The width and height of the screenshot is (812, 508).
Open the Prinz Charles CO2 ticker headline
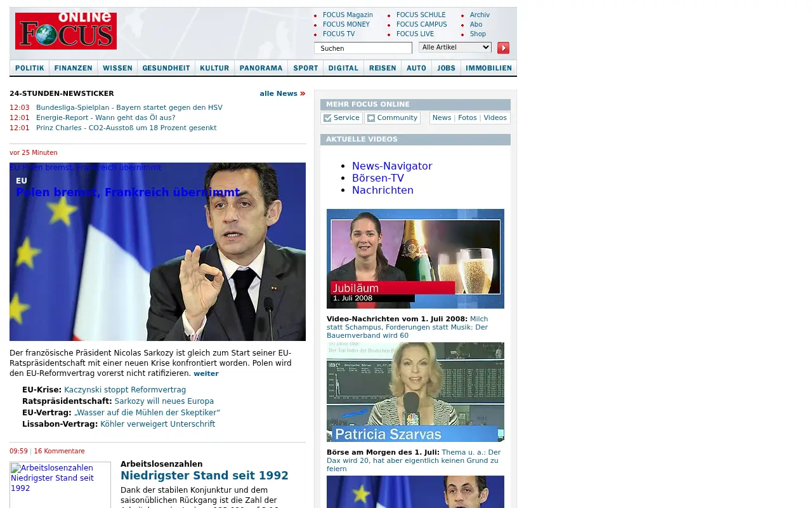tap(126, 128)
